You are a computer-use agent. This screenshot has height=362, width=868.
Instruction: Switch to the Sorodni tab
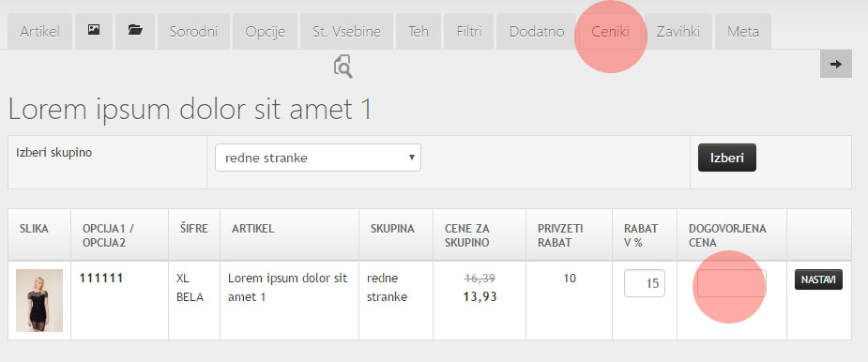click(193, 31)
